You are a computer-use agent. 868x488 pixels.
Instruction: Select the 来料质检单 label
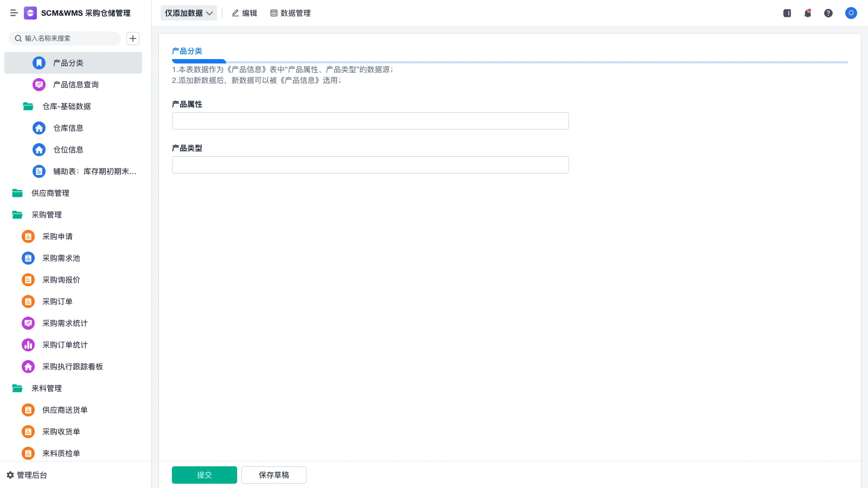[61, 453]
